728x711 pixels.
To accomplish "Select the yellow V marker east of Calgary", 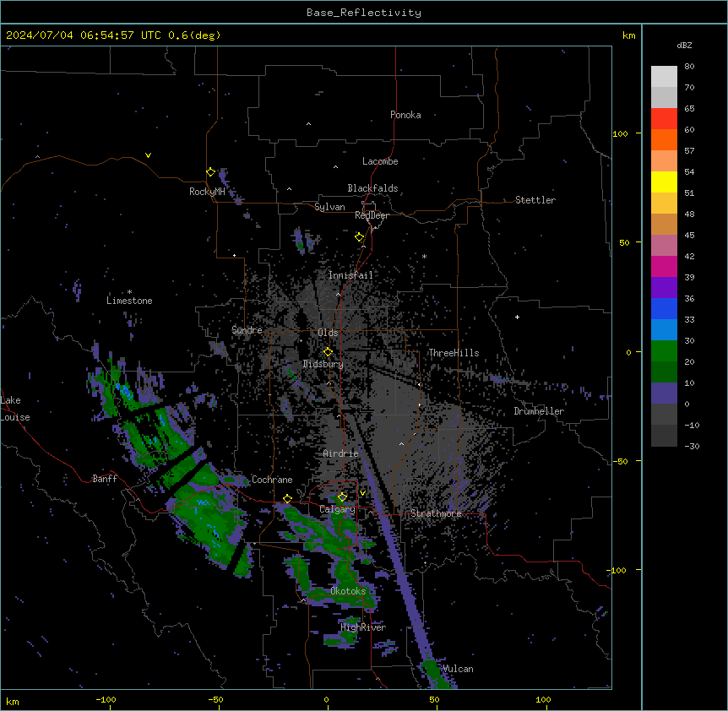I will [362, 493].
